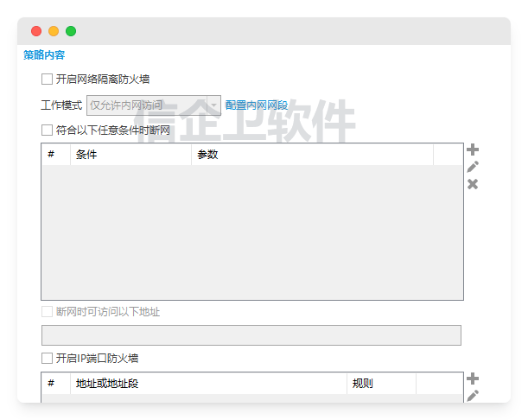Click the # header of conditions table
The image size is (528, 420).
point(56,155)
